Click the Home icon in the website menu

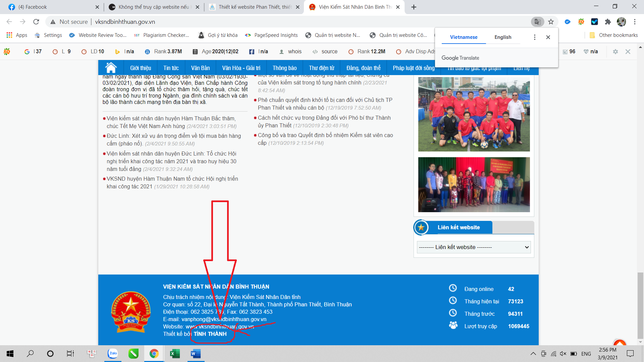[111, 67]
